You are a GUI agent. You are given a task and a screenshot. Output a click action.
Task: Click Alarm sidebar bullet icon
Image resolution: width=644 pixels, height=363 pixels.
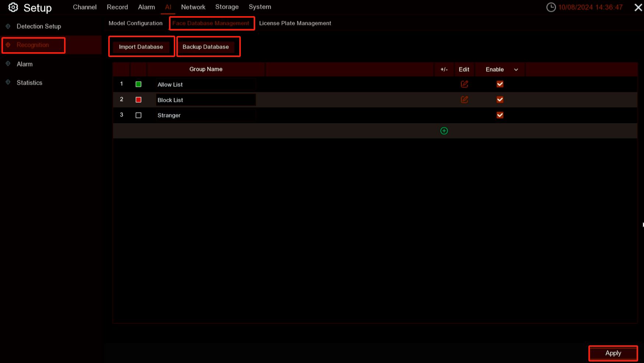coord(8,64)
